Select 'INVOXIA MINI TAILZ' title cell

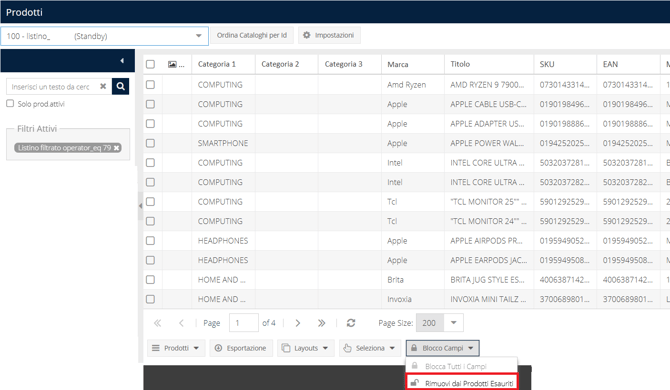point(488,299)
